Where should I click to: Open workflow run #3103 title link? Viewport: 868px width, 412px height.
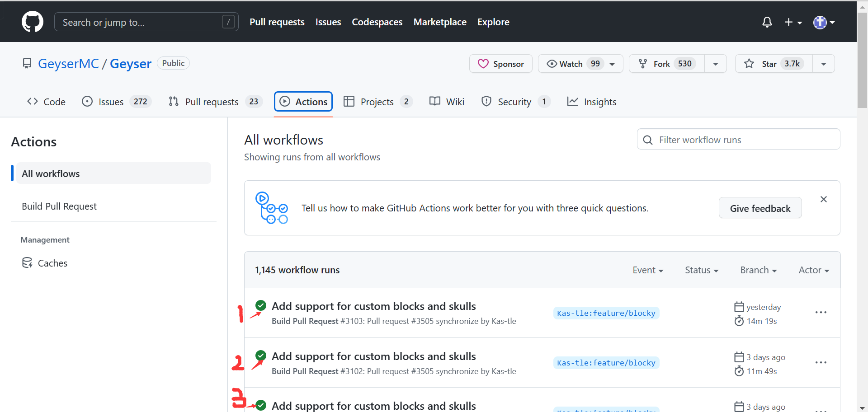[374, 306]
